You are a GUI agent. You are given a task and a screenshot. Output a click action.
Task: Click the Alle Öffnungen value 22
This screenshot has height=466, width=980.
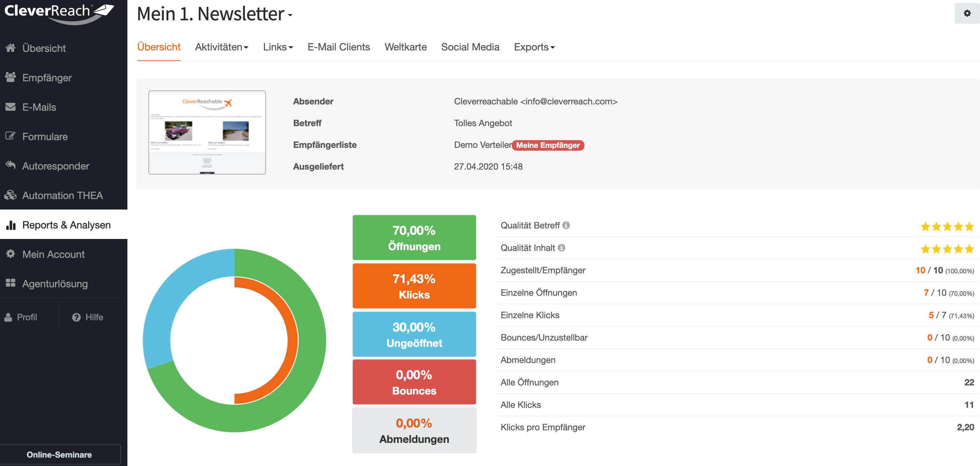click(969, 383)
